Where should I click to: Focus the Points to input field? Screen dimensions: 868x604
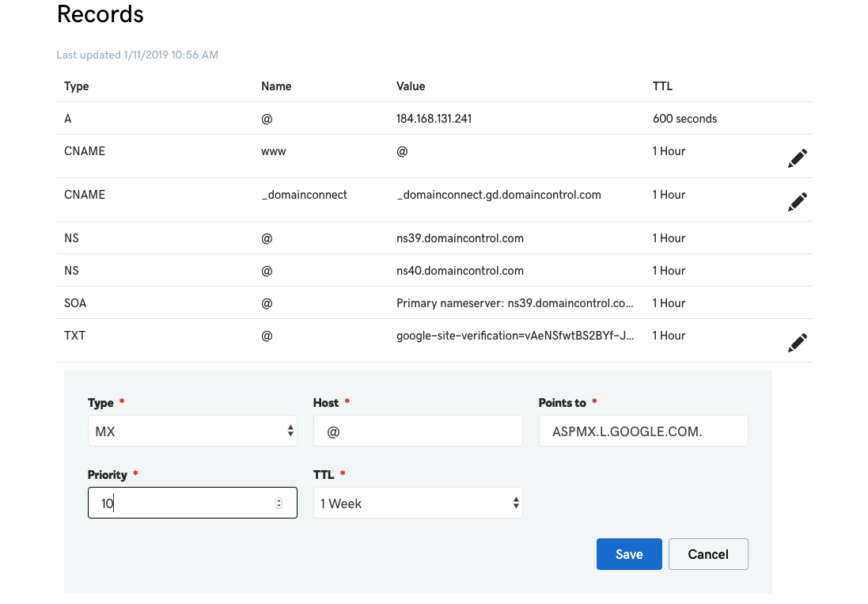pyautogui.click(x=643, y=431)
